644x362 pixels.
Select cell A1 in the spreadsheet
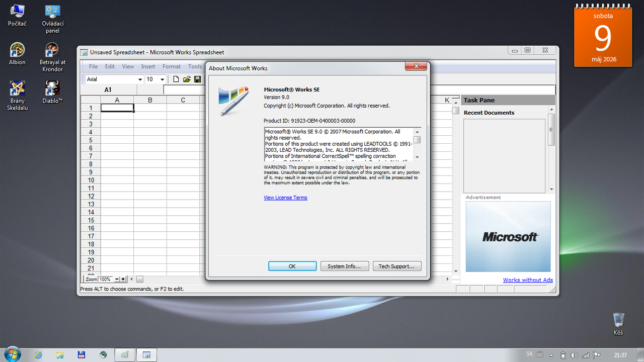pyautogui.click(x=117, y=108)
